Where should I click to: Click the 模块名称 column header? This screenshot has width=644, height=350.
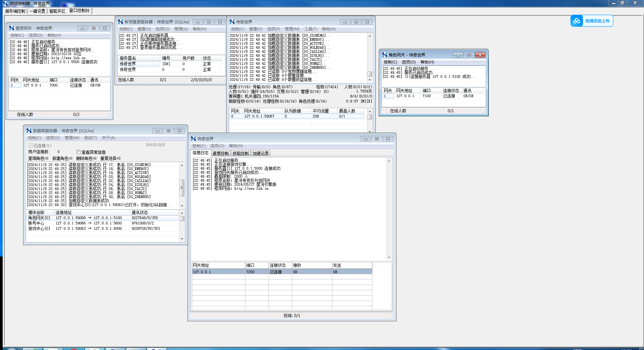[x=40, y=212]
